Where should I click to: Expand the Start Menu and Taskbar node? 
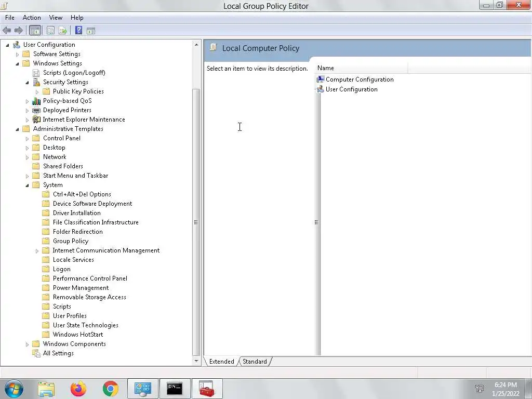coord(27,176)
